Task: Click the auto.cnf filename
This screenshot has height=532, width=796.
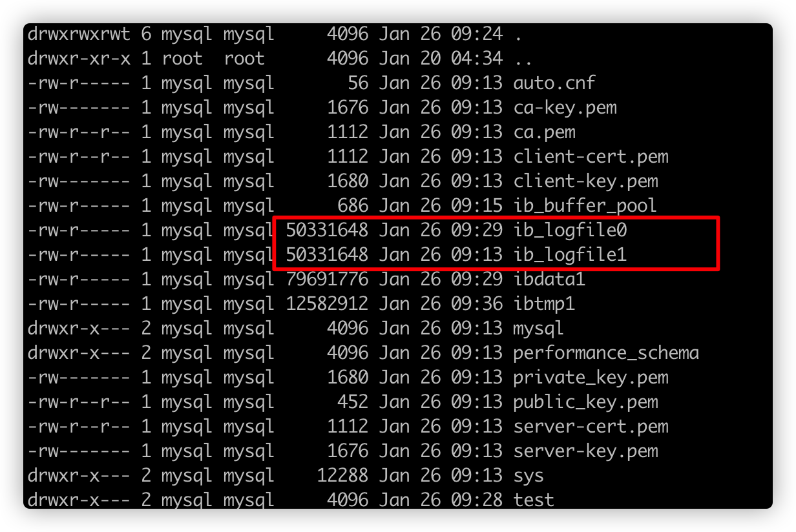Action: tap(554, 83)
